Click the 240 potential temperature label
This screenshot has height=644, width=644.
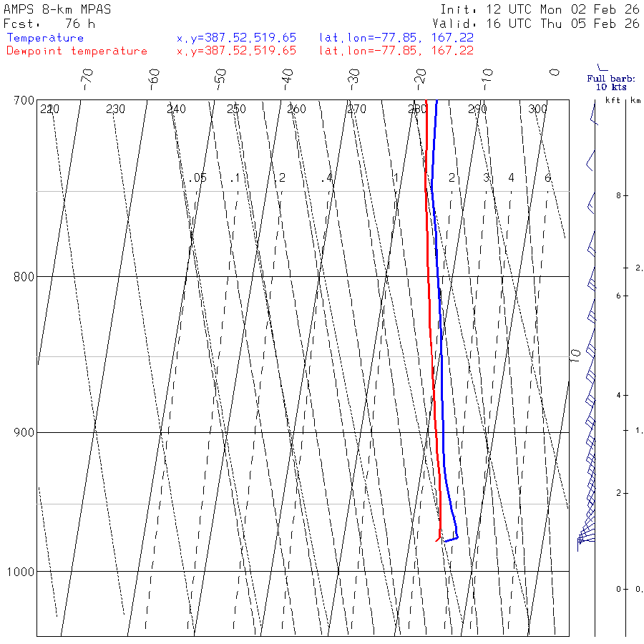pyautogui.click(x=176, y=109)
